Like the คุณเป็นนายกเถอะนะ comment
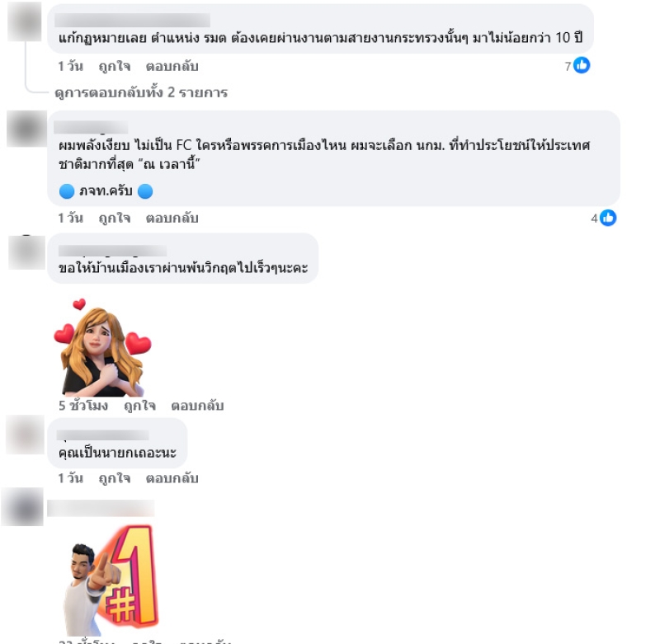Viewport: 660px width, 644px height. click(x=114, y=478)
